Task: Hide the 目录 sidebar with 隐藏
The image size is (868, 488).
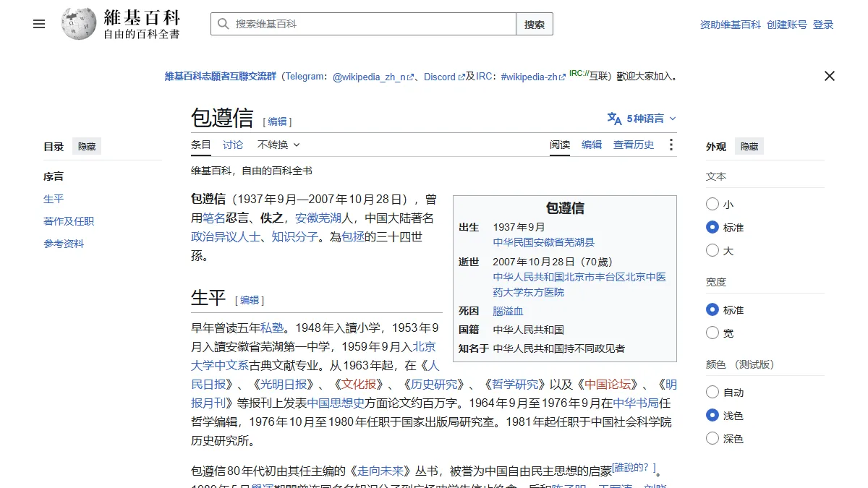Action: pyautogui.click(x=87, y=147)
